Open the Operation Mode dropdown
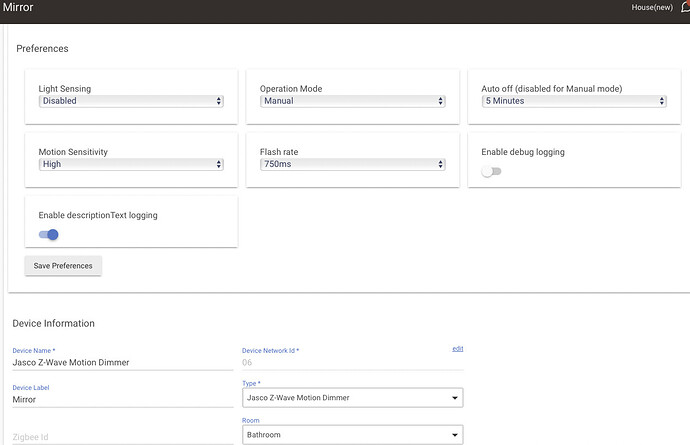690x445 pixels. coord(352,101)
